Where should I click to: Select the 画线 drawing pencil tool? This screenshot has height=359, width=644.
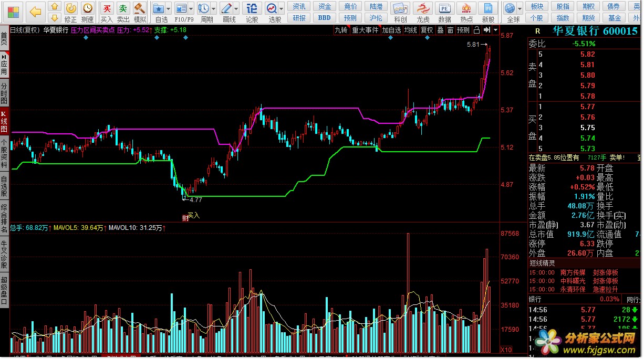[x=226, y=8]
